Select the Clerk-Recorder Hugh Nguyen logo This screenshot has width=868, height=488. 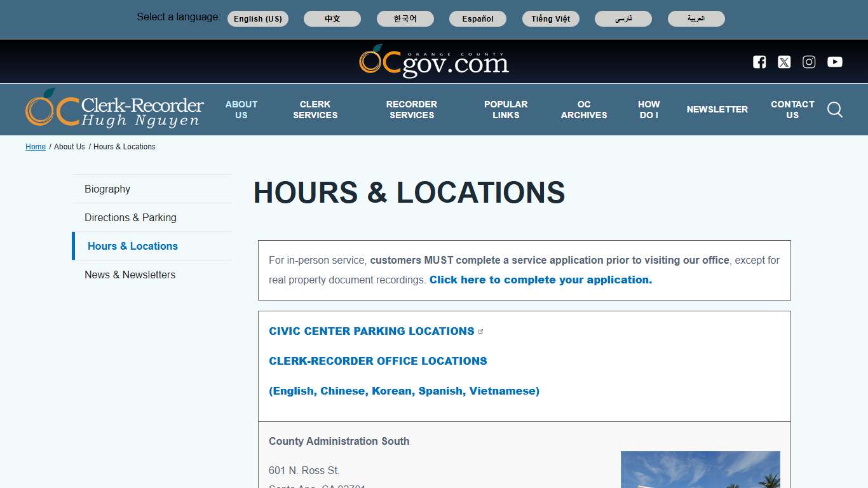(x=114, y=109)
